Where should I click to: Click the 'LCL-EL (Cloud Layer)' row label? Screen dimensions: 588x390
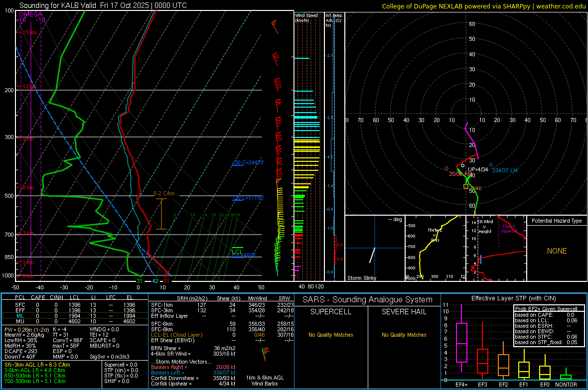(x=176, y=335)
